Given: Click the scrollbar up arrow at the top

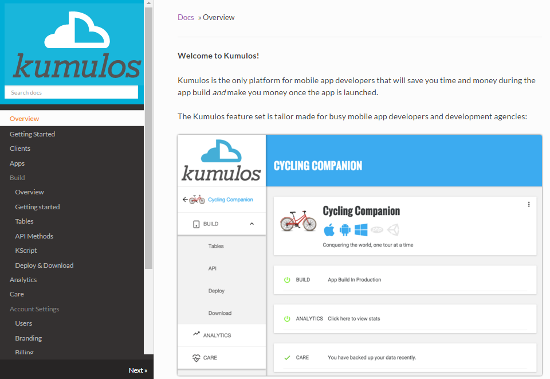Looking at the screenshot, I should coord(149,3).
